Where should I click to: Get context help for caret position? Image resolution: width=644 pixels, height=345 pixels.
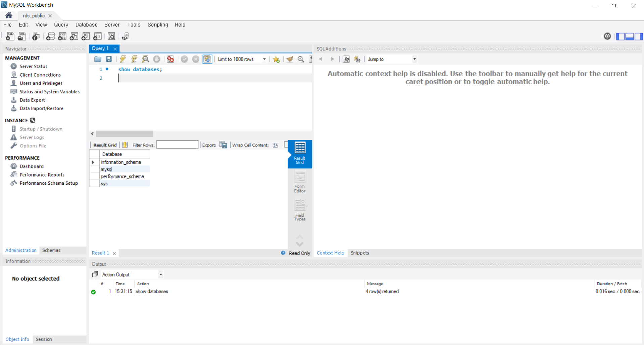pos(346,59)
